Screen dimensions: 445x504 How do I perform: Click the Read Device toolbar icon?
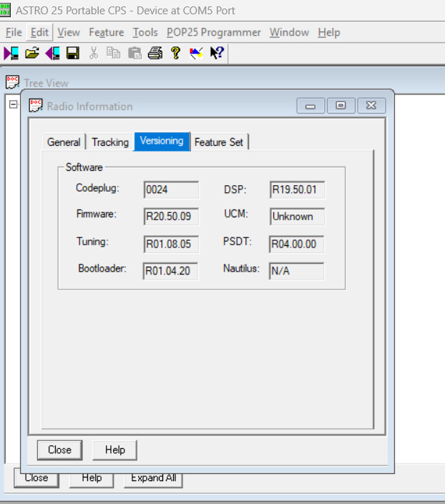11,53
